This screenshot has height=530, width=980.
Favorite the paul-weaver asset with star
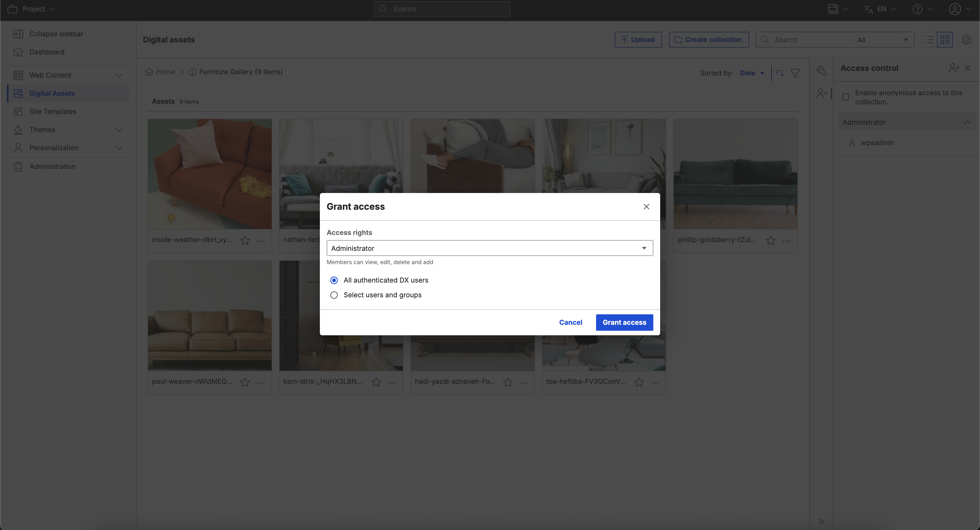point(245,382)
